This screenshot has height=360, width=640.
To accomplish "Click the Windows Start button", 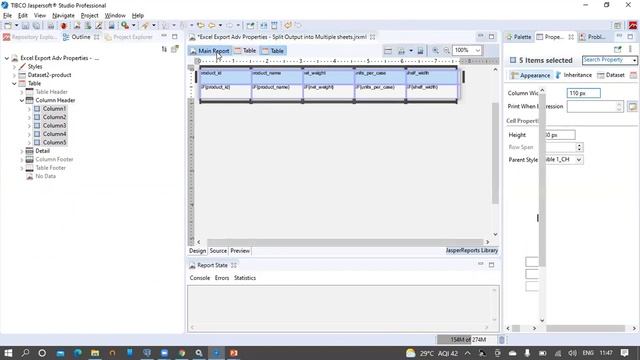I will click(x=8, y=353).
